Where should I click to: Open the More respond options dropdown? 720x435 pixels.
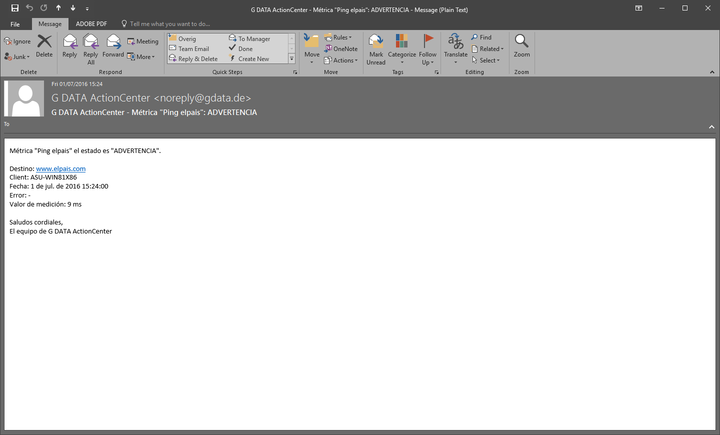141,57
